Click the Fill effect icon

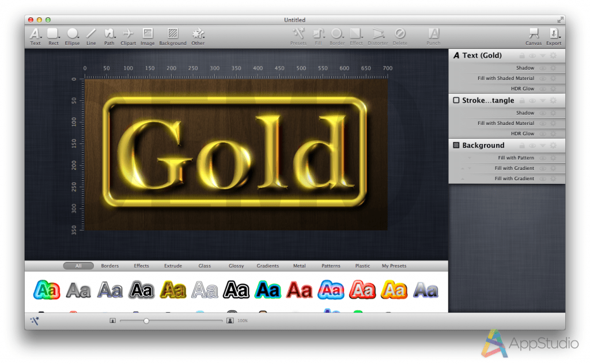click(318, 37)
